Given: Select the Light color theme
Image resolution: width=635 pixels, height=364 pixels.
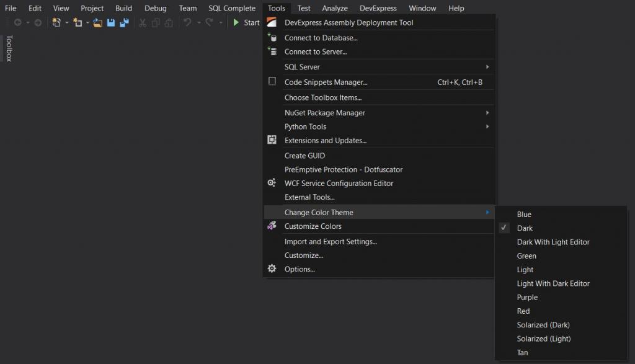Looking at the screenshot, I should click(525, 269).
